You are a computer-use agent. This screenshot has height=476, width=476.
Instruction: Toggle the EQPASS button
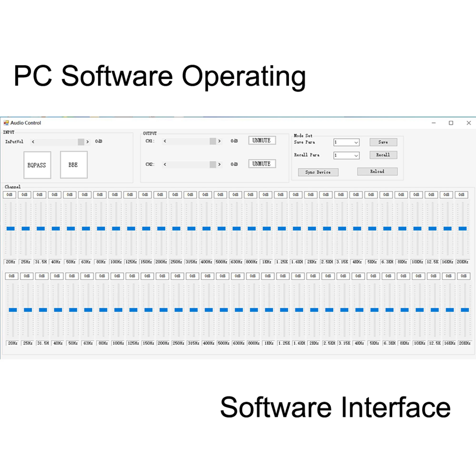(37, 165)
